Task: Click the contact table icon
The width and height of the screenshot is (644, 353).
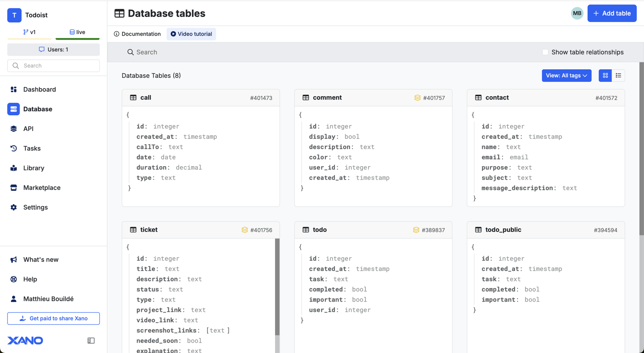Action: coord(479,97)
